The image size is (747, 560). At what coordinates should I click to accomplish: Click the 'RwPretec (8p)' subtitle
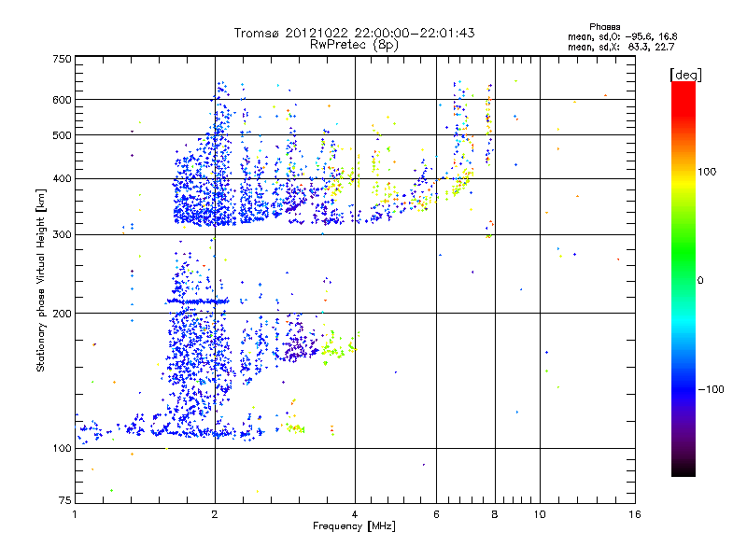[354, 45]
